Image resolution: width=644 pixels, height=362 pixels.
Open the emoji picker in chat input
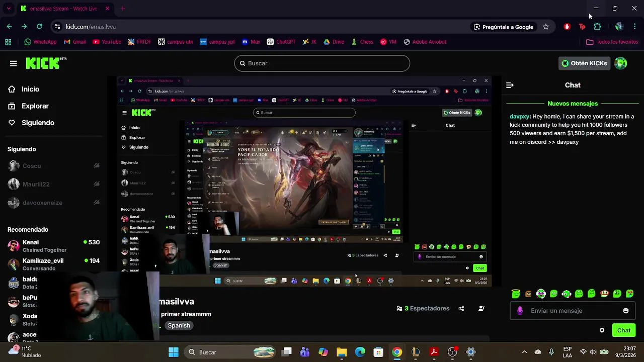[626, 311]
